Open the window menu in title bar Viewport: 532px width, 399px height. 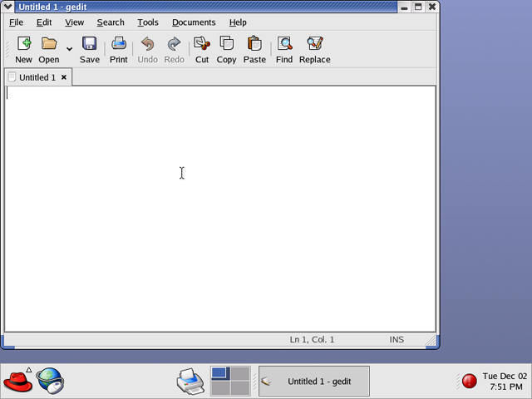tap(8, 7)
